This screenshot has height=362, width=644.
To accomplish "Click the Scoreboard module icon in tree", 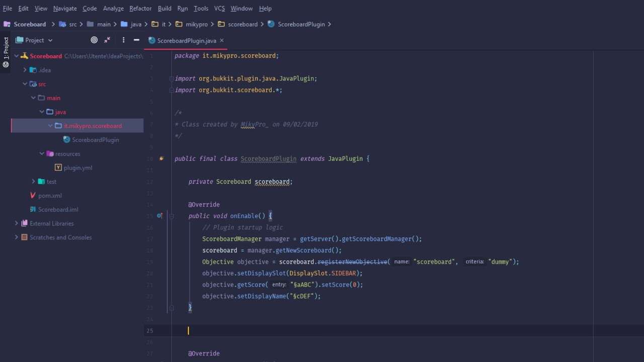I will click(24, 56).
